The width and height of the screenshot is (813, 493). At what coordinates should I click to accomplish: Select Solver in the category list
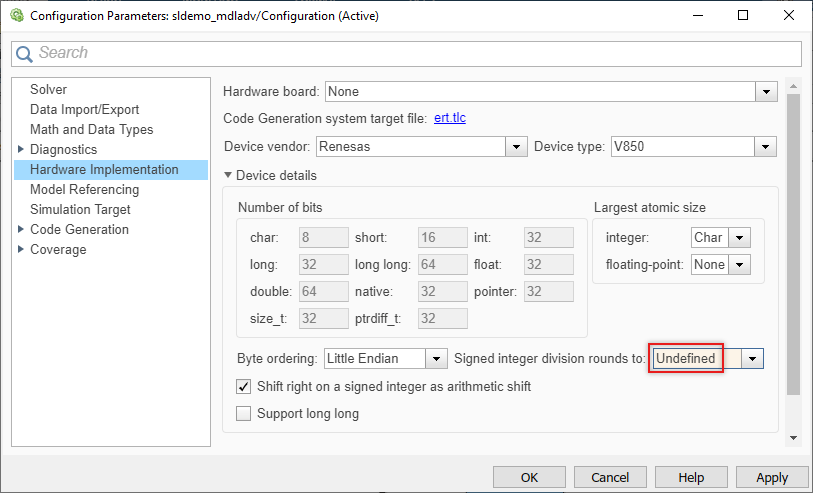coord(48,89)
